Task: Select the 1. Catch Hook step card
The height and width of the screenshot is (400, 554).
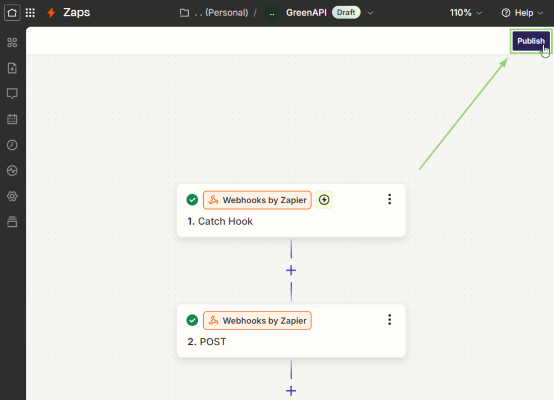Action: [291, 210]
